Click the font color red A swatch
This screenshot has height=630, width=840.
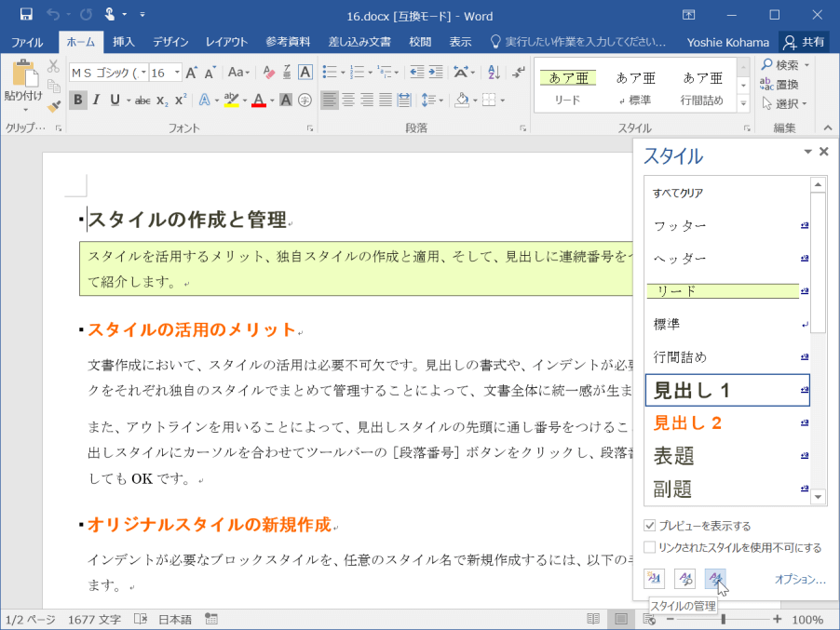[x=259, y=101]
